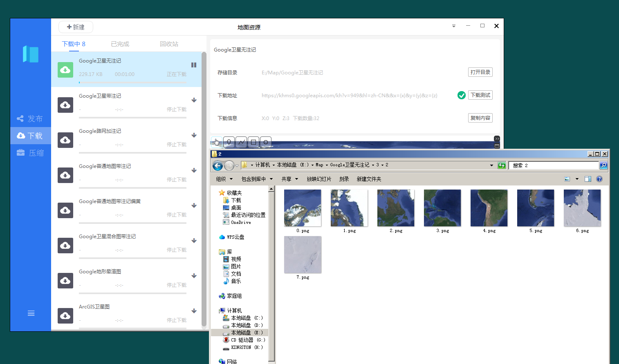Screen dimensions: 619x364
Task: Focus the Explorer 搜索 2 field
Action: pos(554,165)
